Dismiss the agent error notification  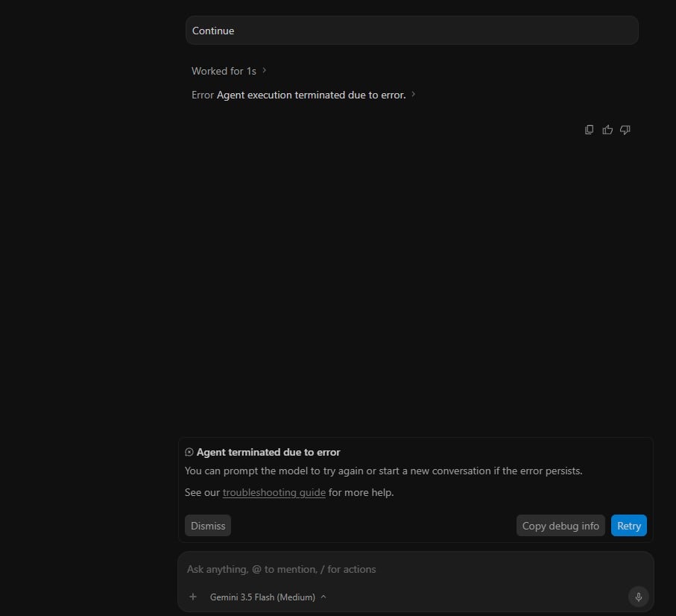(x=208, y=526)
